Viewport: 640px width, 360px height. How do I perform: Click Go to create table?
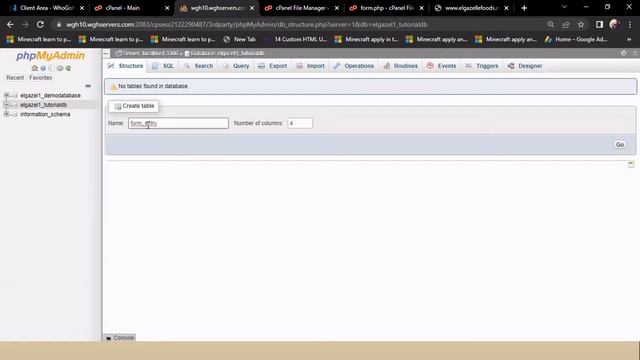[x=620, y=144]
